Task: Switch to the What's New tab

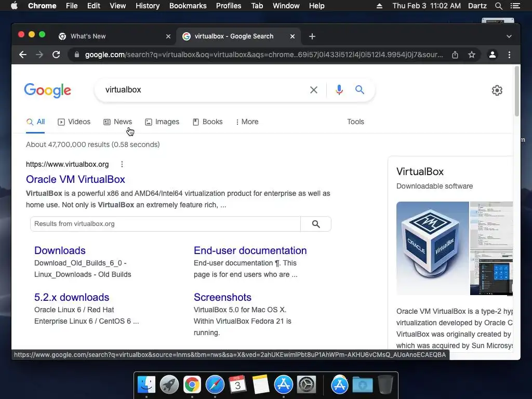Action: click(x=114, y=36)
